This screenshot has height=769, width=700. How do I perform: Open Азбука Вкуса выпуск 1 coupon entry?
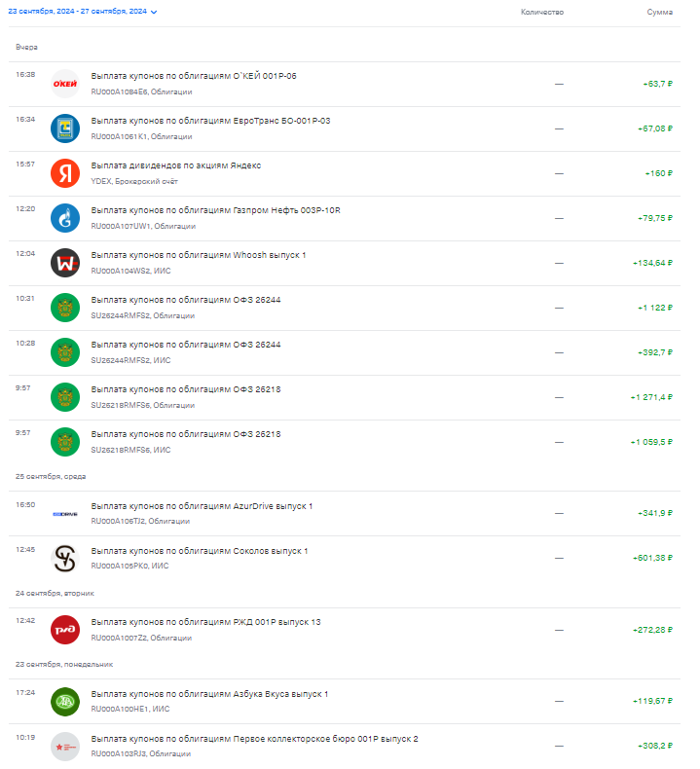pyautogui.click(x=345, y=701)
